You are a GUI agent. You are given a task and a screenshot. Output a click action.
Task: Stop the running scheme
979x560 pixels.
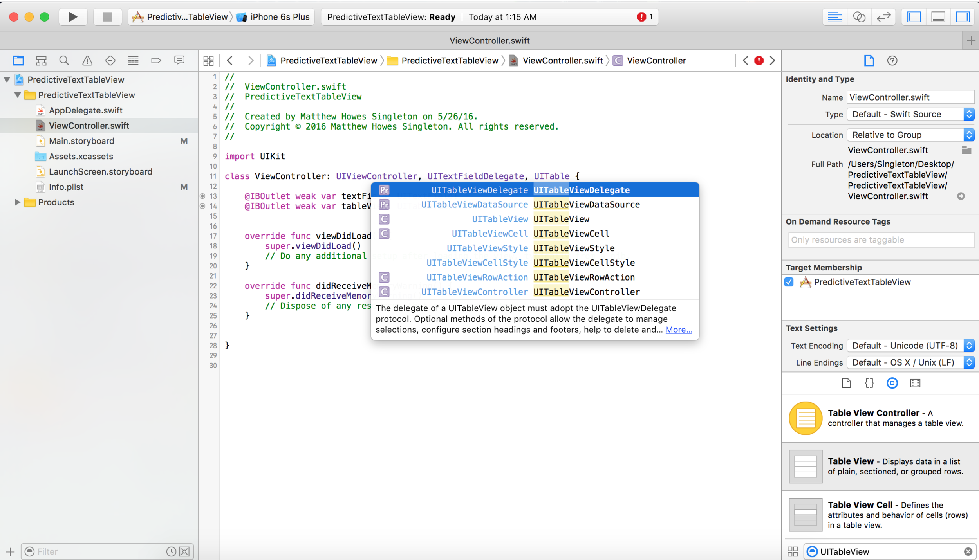pos(107,17)
